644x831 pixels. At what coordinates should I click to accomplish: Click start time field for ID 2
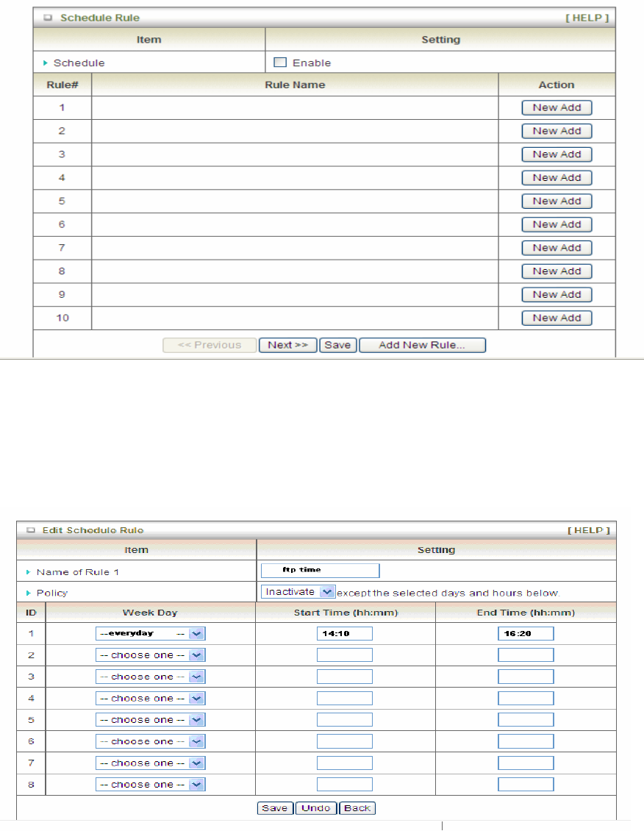tap(345, 655)
